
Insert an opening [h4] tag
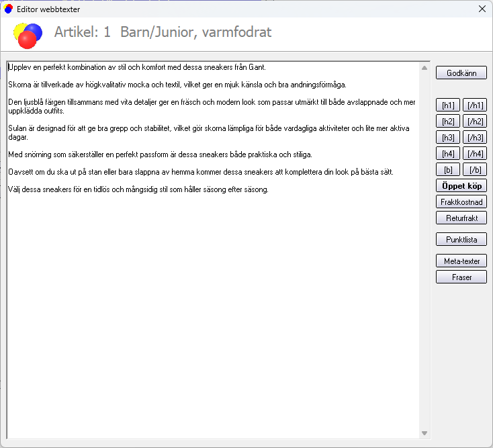[448, 153]
